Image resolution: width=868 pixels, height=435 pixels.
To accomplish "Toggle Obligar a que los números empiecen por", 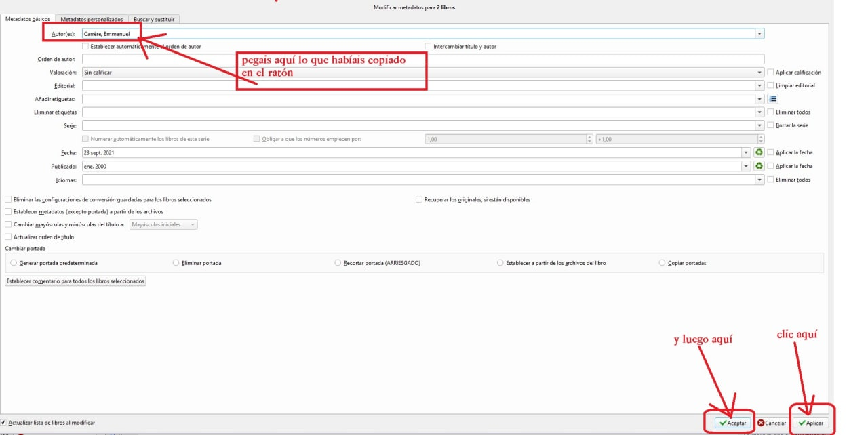I will point(307,139).
